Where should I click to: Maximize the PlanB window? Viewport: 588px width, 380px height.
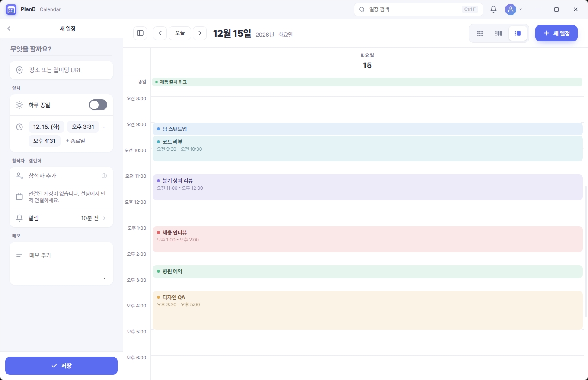point(556,9)
